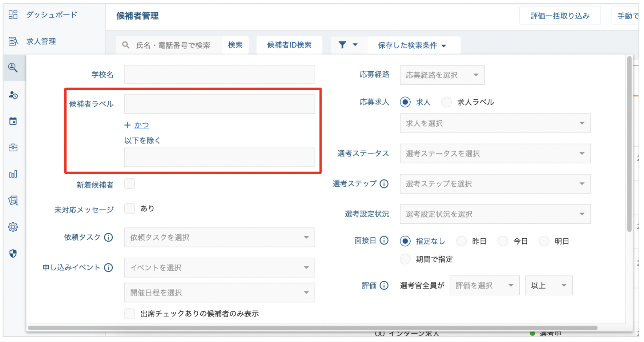Open the settings gear icon in sidebar

pyautogui.click(x=13, y=227)
